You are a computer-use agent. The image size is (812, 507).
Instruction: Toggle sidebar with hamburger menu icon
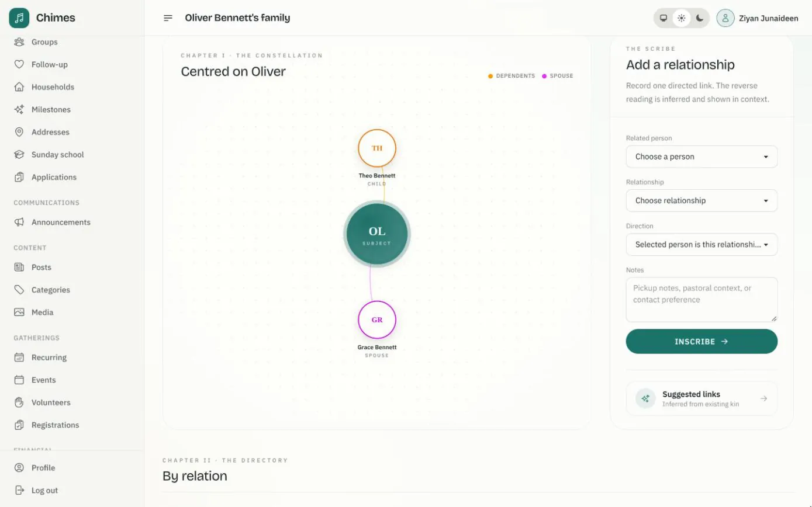pyautogui.click(x=168, y=18)
